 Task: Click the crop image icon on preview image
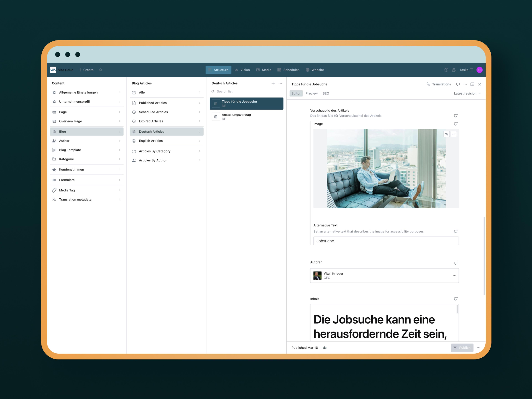click(446, 134)
